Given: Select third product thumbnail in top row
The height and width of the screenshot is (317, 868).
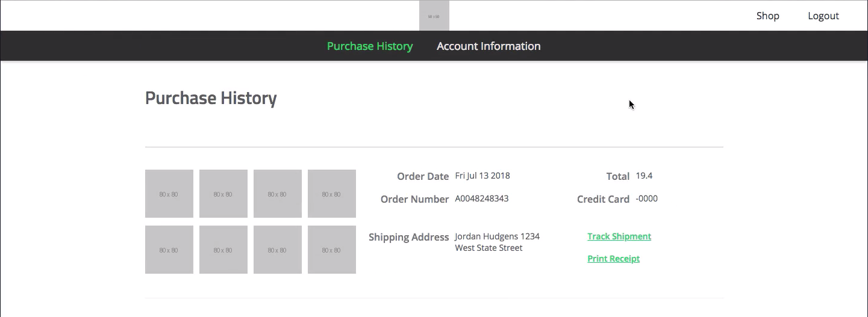Looking at the screenshot, I should point(277,194).
